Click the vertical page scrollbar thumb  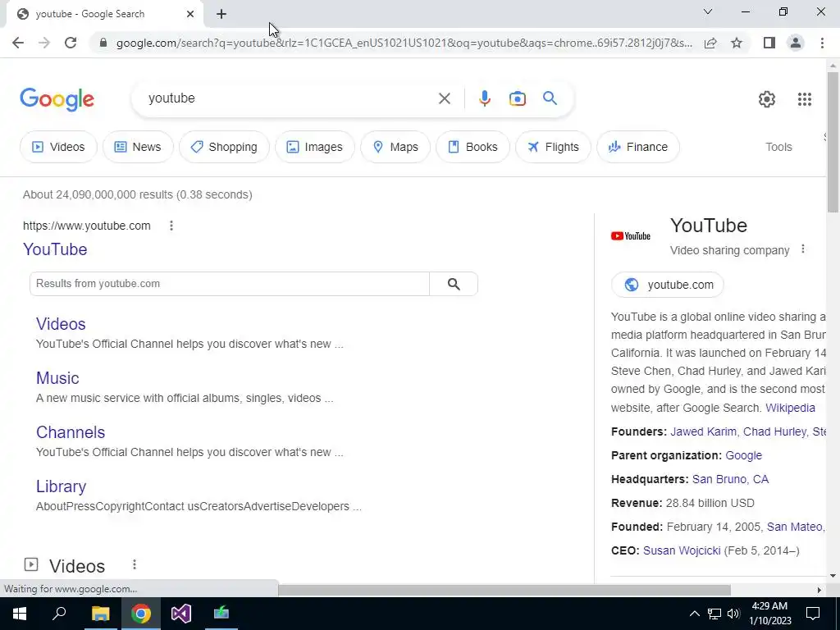click(833, 142)
